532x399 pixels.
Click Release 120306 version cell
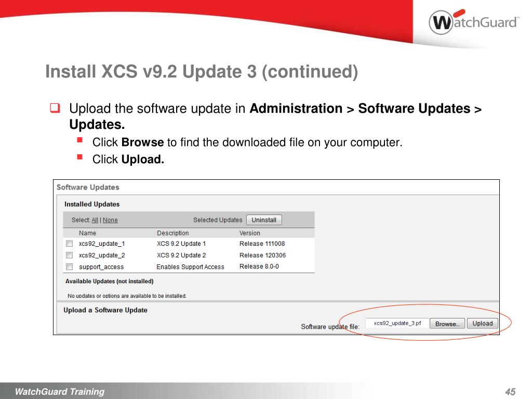point(262,255)
